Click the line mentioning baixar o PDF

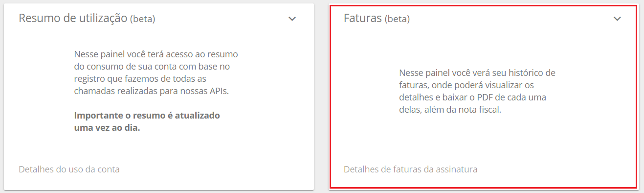[x=472, y=97]
